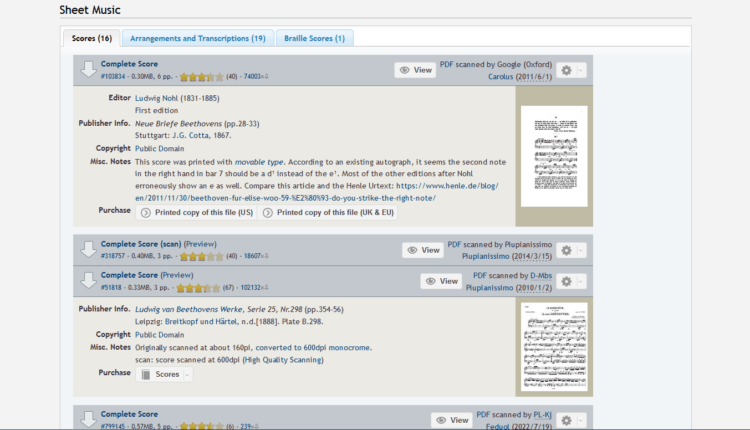Open first Complete Score title link
Screen dimensions: 750x430
point(129,64)
